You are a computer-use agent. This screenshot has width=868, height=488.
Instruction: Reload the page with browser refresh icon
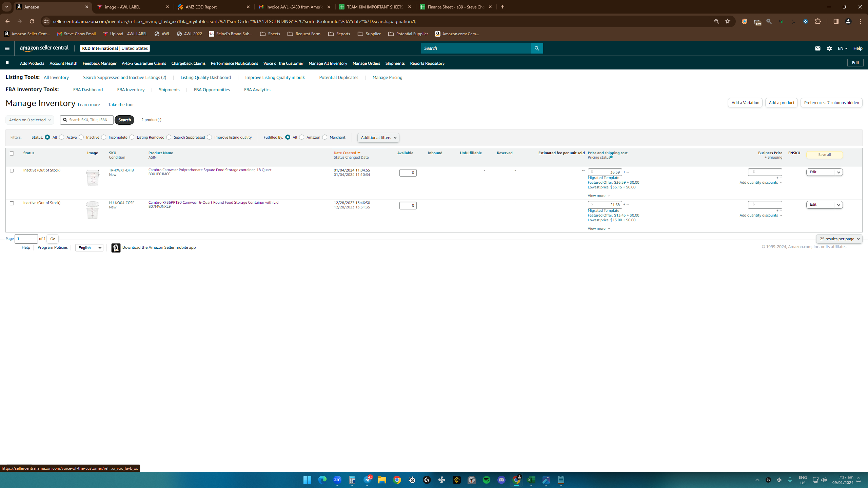pos(32,21)
